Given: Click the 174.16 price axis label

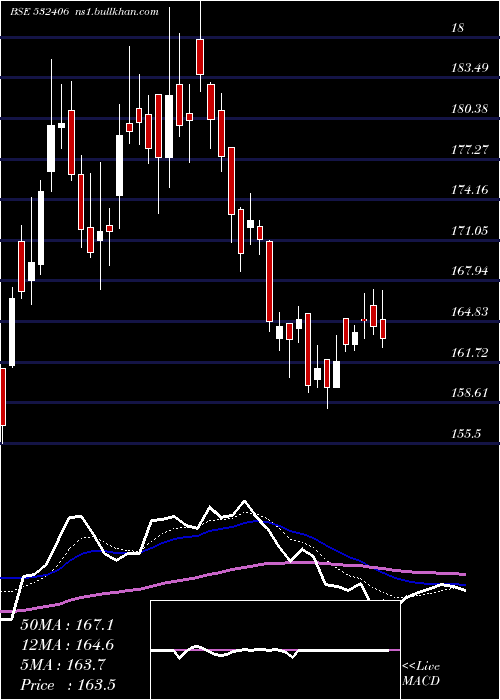Looking at the screenshot, I should click(x=470, y=190).
